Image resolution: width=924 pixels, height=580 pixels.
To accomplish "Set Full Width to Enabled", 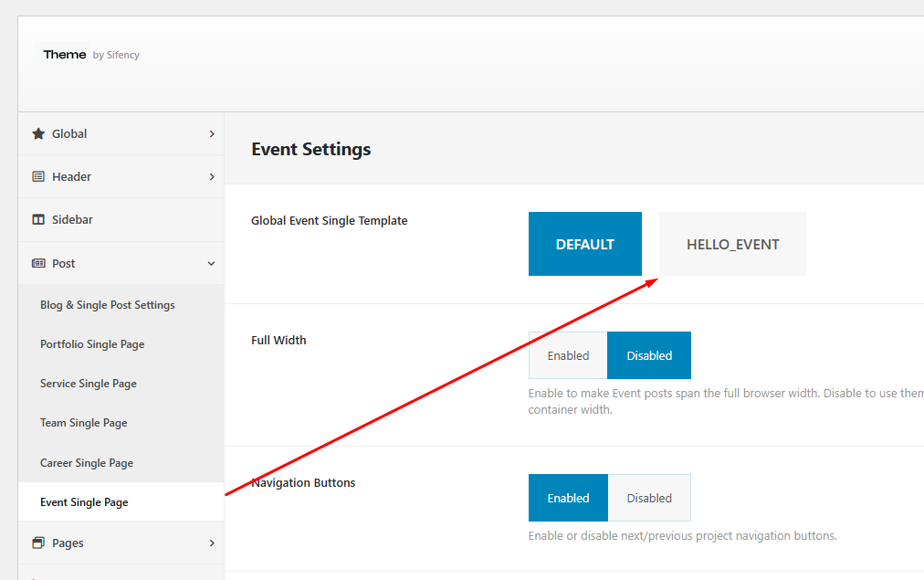I will pos(568,355).
